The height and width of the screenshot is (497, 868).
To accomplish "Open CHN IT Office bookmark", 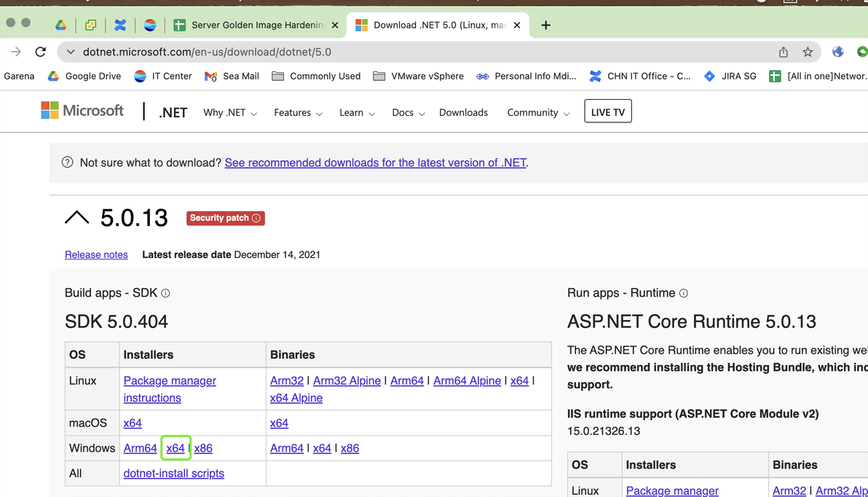I will coord(640,76).
